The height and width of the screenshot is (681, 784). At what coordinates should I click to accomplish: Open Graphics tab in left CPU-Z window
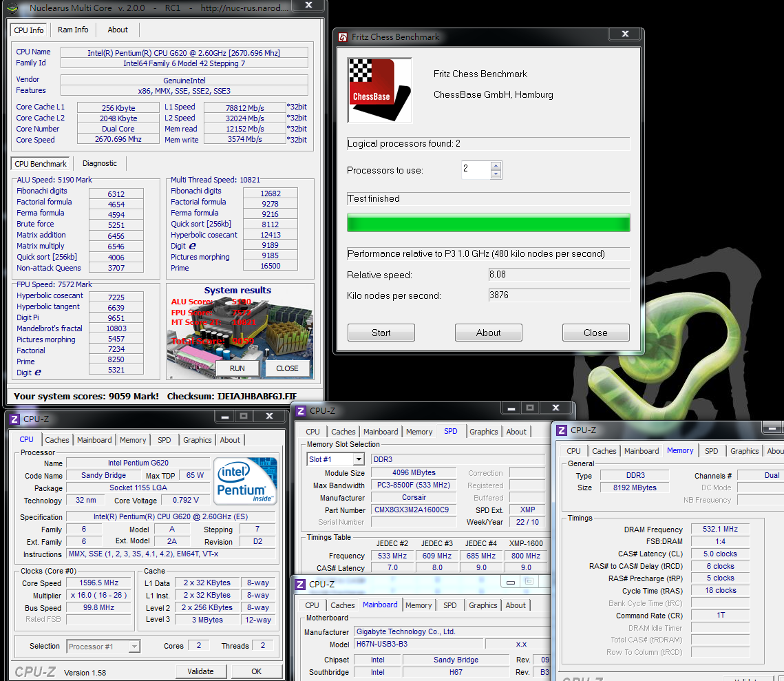[198, 440]
